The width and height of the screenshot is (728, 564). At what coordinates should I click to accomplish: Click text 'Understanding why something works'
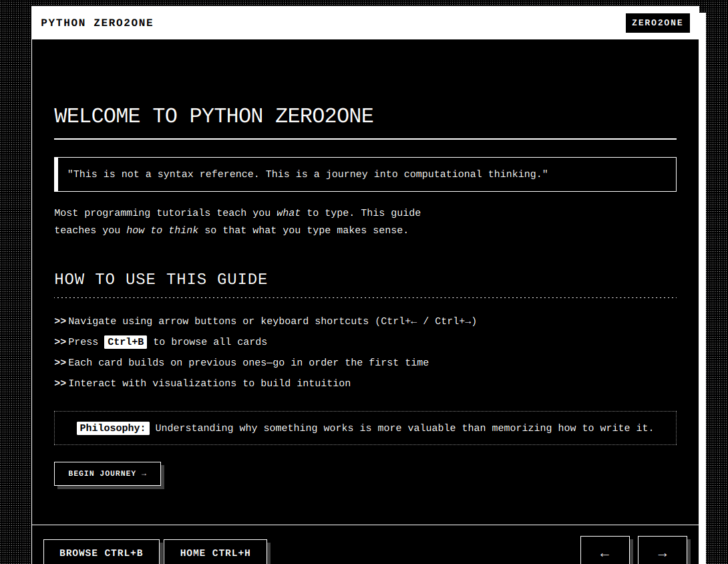tap(254, 428)
